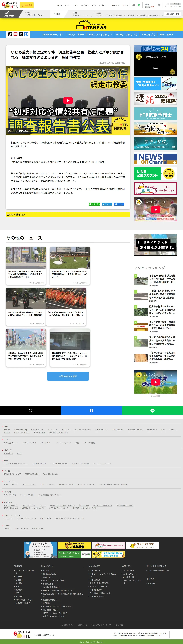Open the 北海道ニュース24 video options menu
The image size is (183, 644).
click(171, 57)
